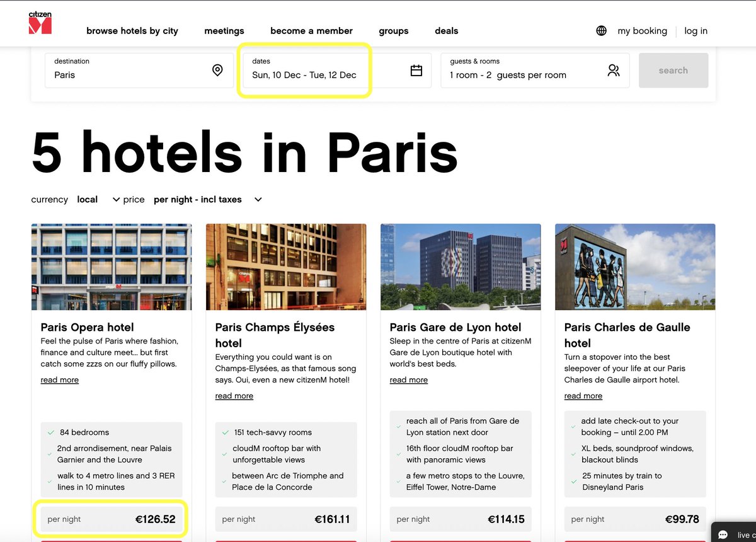This screenshot has width=756, height=542.
Task: Open the deals menu item
Action: (447, 31)
